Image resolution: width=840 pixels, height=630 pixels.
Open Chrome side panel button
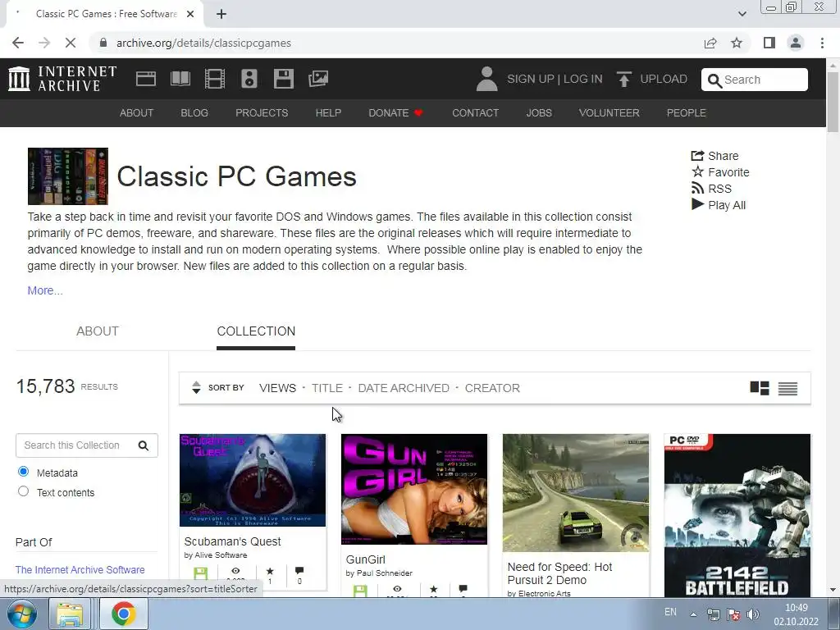pyautogui.click(x=769, y=43)
